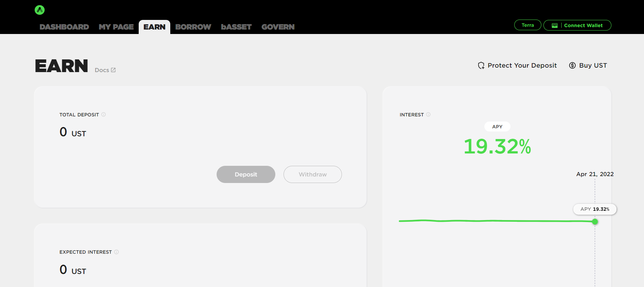Click the wallet icon in Connect Wallet

[554, 25]
